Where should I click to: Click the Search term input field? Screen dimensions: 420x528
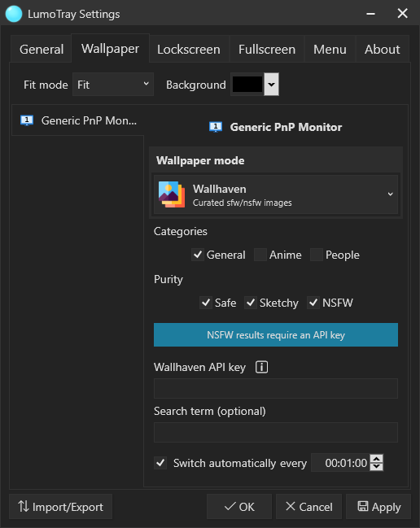(276, 432)
